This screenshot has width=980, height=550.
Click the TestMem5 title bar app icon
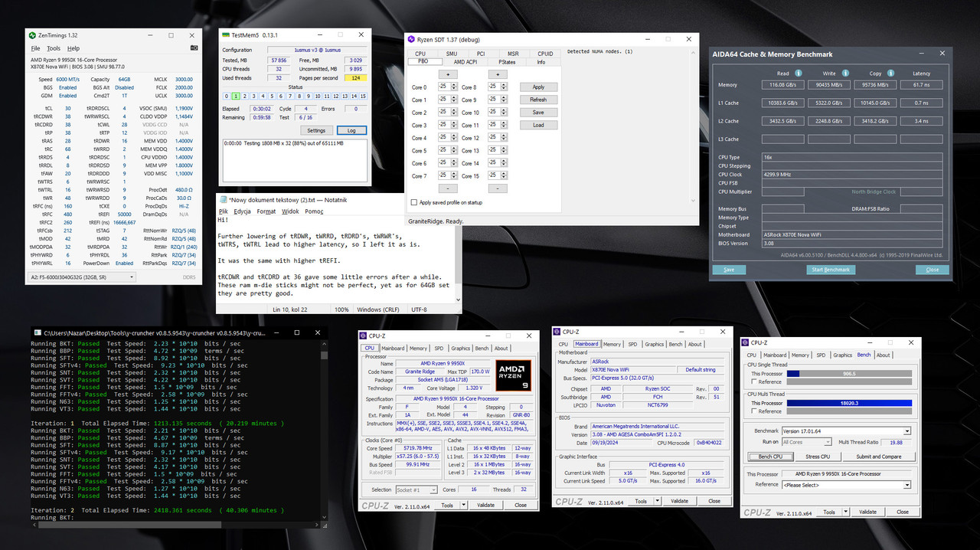226,35
